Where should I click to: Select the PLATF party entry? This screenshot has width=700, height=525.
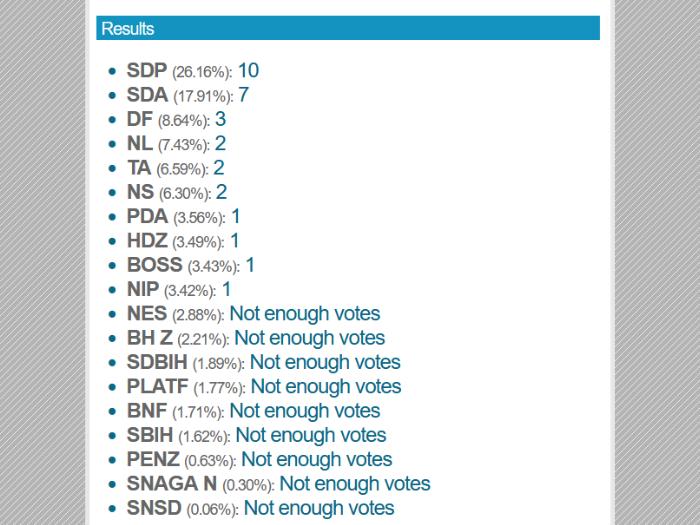point(264,387)
